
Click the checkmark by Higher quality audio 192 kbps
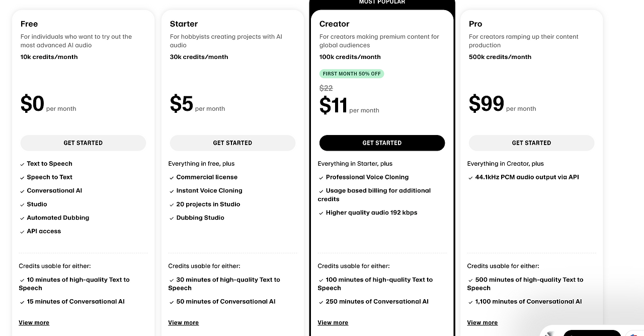[x=321, y=213]
